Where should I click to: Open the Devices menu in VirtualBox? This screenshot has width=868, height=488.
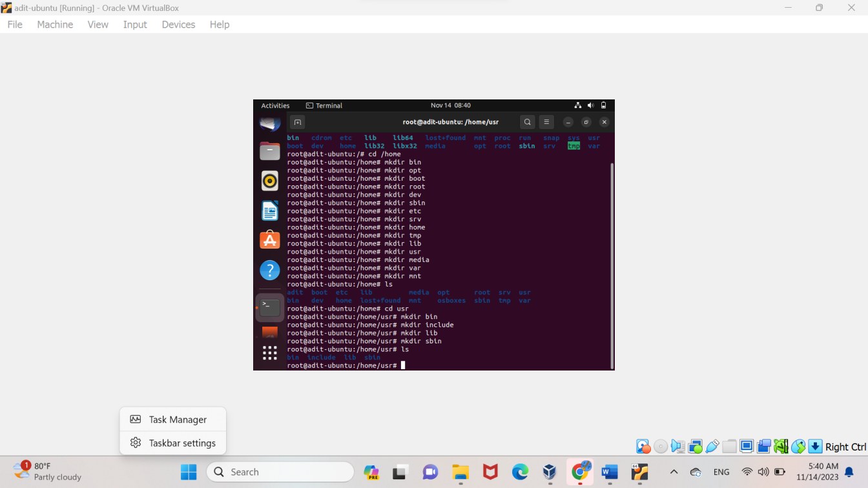pyautogui.click(x=178, y=25)
